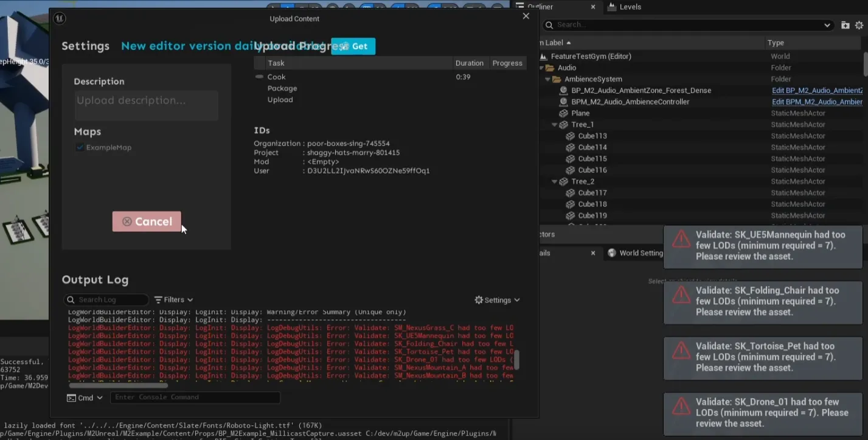The width and height of the screenshot is (868, 440).
Task: Click the add folder icon in Outliner
Action: [845, 25]
